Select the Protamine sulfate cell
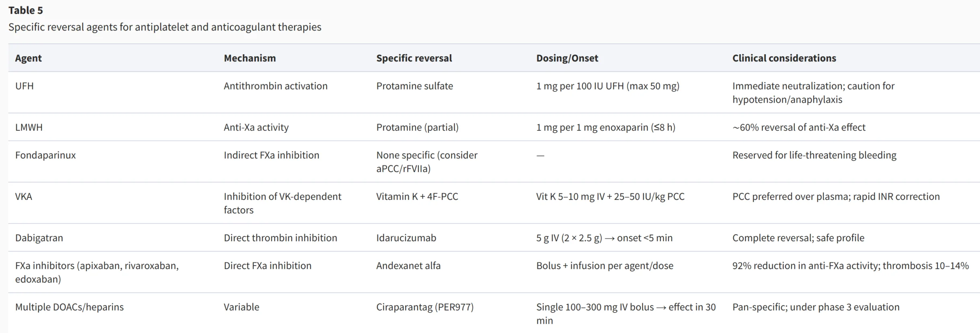Image resolution: width=980 pixels, height=333 pixels. tap(414, 86)
